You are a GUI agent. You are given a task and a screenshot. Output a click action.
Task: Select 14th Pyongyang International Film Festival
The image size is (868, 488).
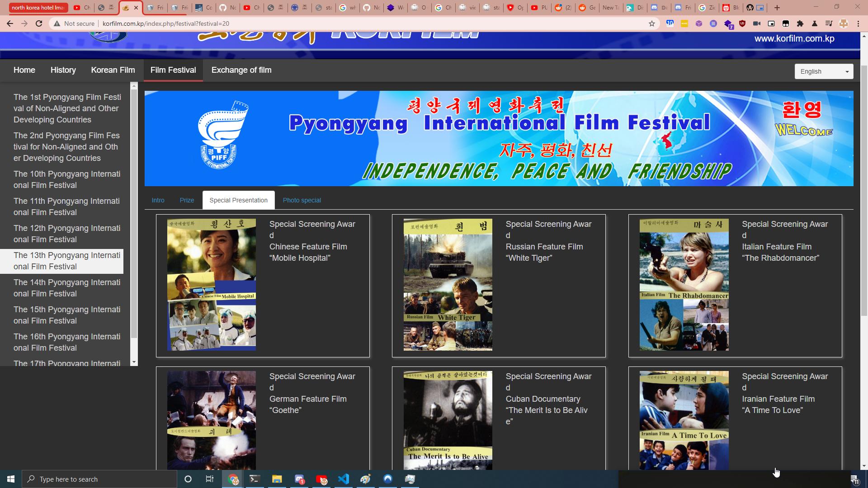66,288
